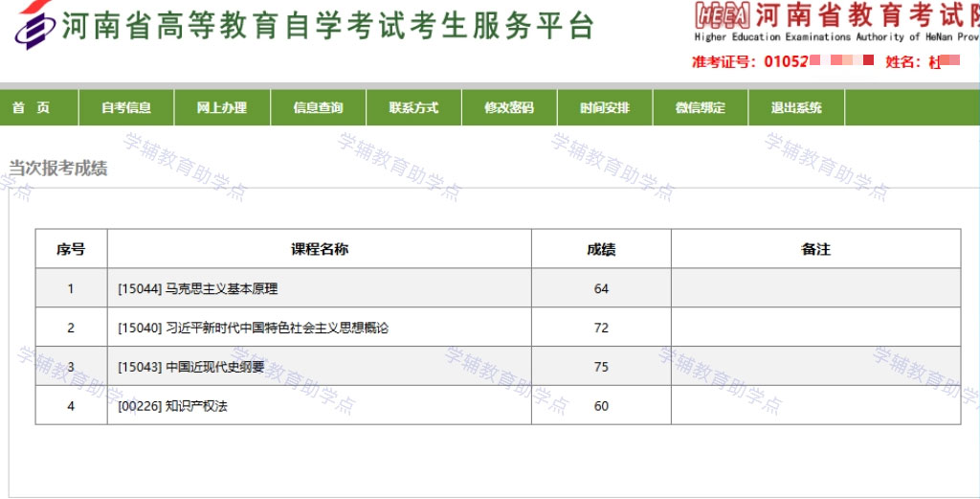Open the 网上办理 menu item
The width and height of the screenshot is (980, 499).
(x=222, y=107)
